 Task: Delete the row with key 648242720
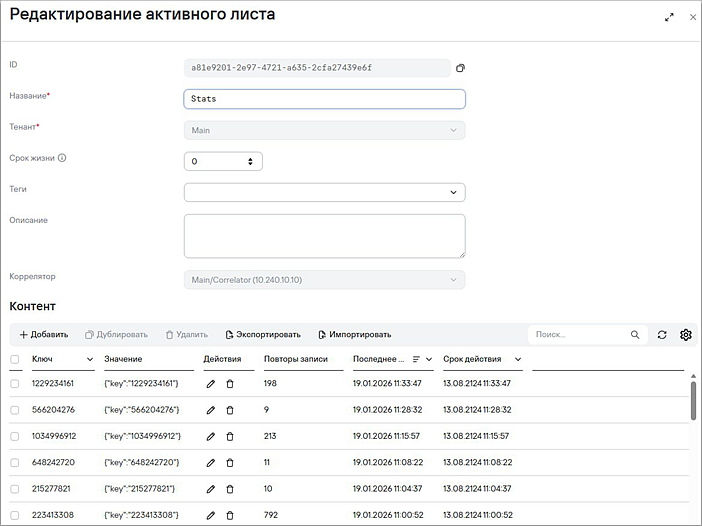coord(230,463)
